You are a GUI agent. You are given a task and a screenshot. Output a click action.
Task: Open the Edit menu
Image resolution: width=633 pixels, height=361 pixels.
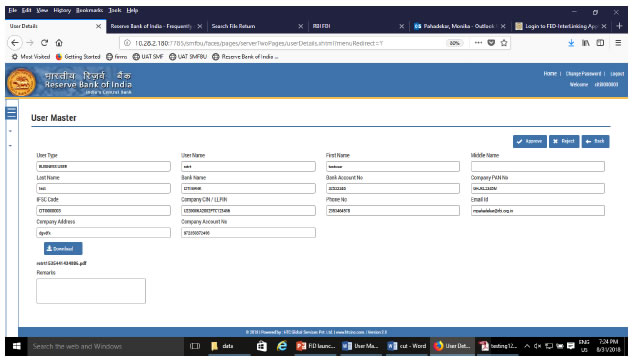(x=27, y=10)
